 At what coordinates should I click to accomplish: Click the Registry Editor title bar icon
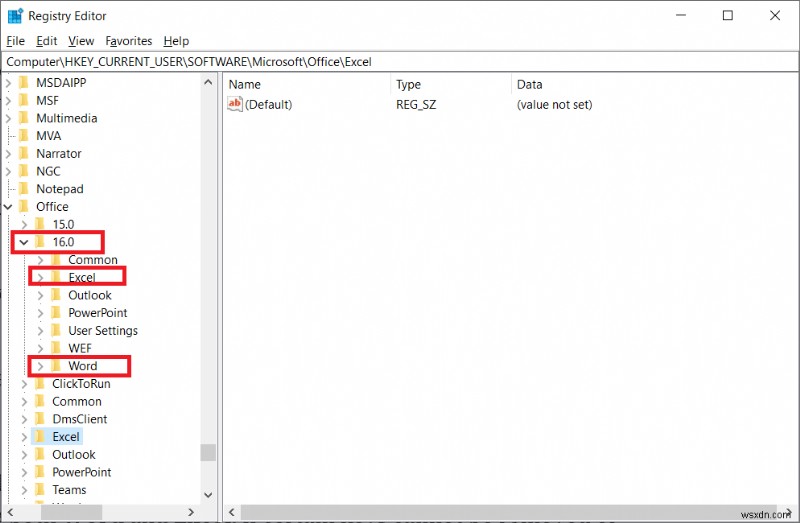click(x=15, y=16)
